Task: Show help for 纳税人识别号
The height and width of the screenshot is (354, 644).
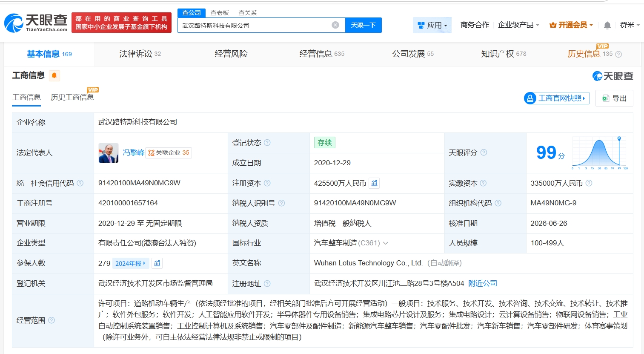Action: coord(281,203)
